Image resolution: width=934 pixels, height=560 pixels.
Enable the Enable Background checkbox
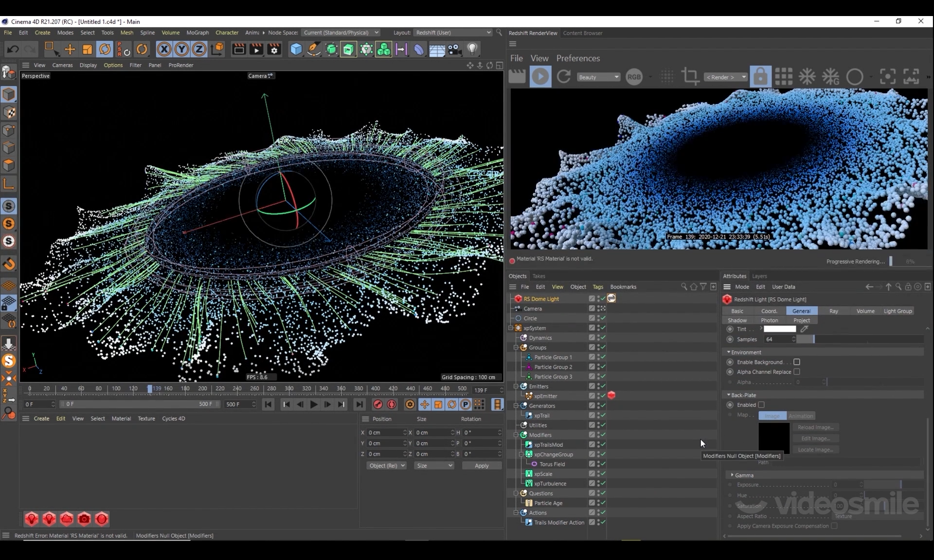(x=797, y=362)
